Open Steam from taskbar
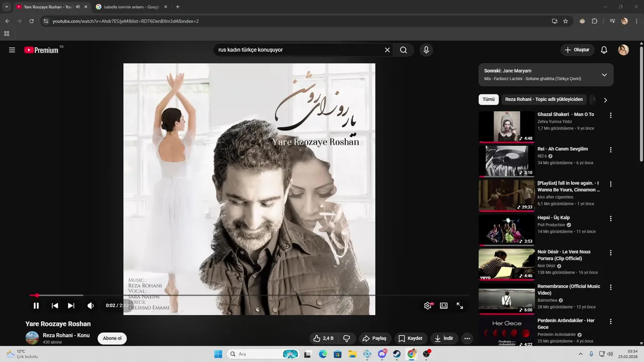 coord(397,354)
